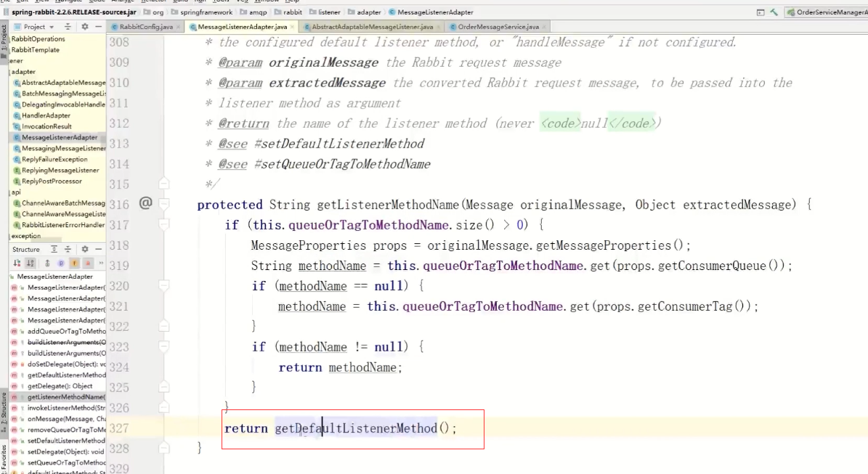868x474 pixels.
Task: Switch to OrderMessageService.java tab
Action: click(498, 27)
